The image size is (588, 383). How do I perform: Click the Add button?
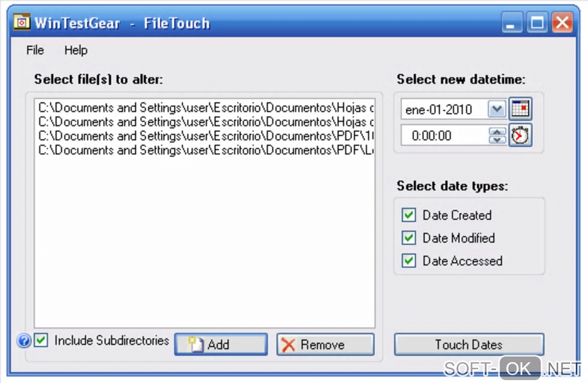click(221, 344)
